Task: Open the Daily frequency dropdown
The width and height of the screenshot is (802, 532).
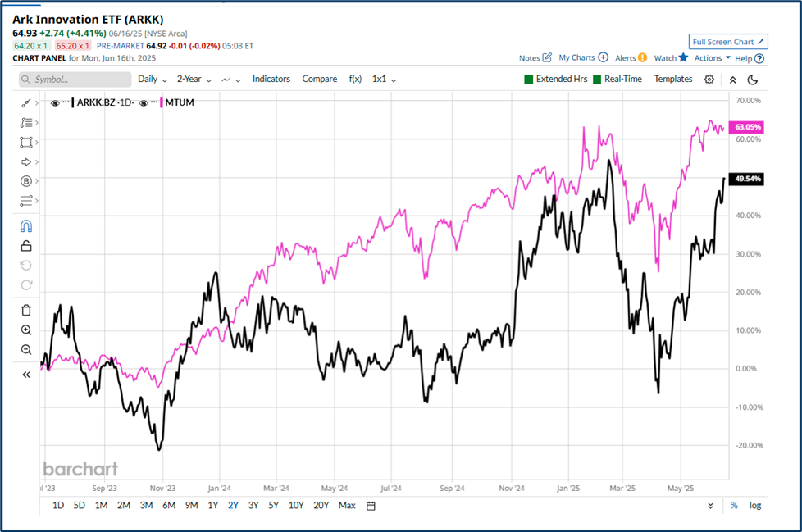Action: click(x=151, y=79)
